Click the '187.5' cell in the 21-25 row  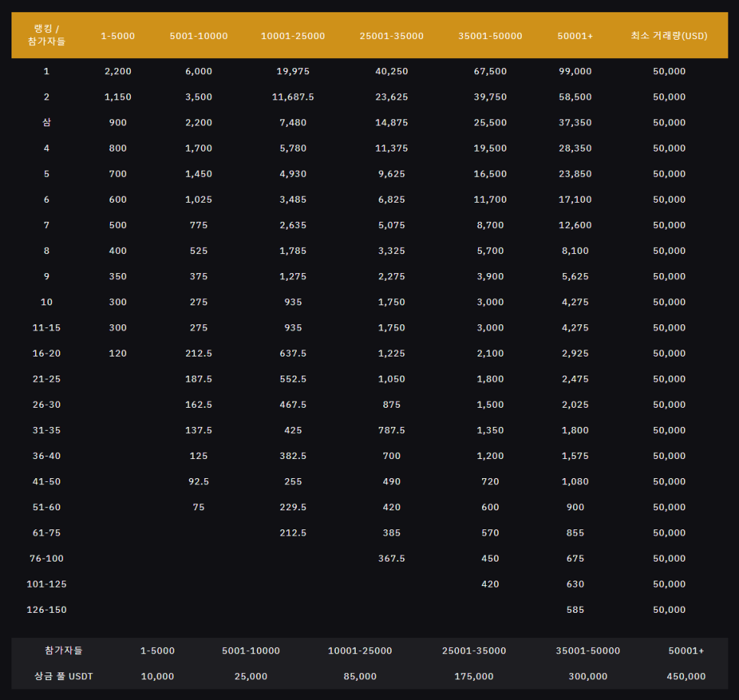[198, 379]
